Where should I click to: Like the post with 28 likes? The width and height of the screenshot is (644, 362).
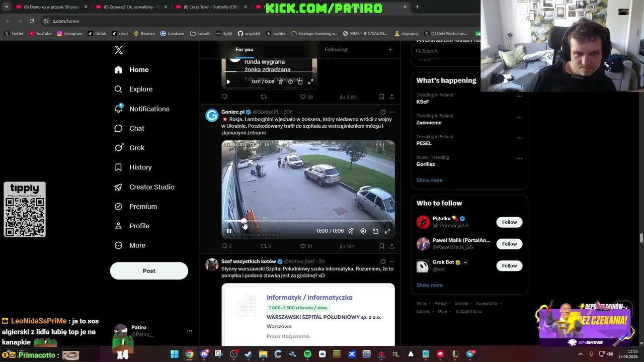pyautogui.click(x=306, y=97)
